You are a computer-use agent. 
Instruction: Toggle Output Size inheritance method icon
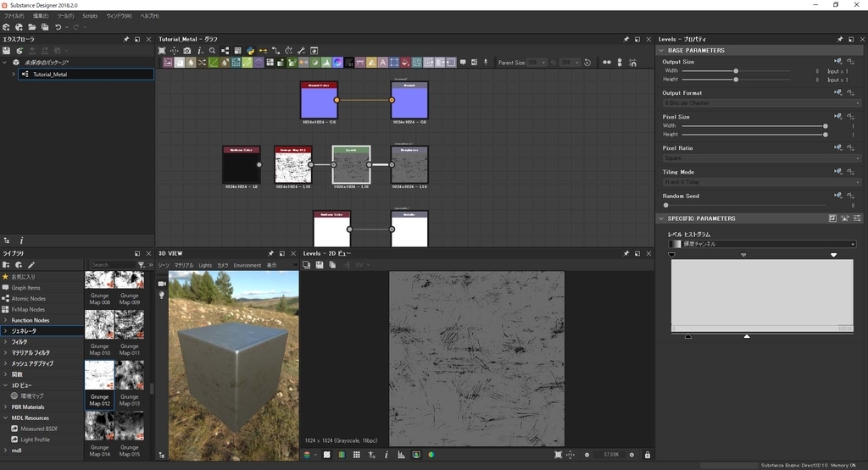tap(838, 61)
